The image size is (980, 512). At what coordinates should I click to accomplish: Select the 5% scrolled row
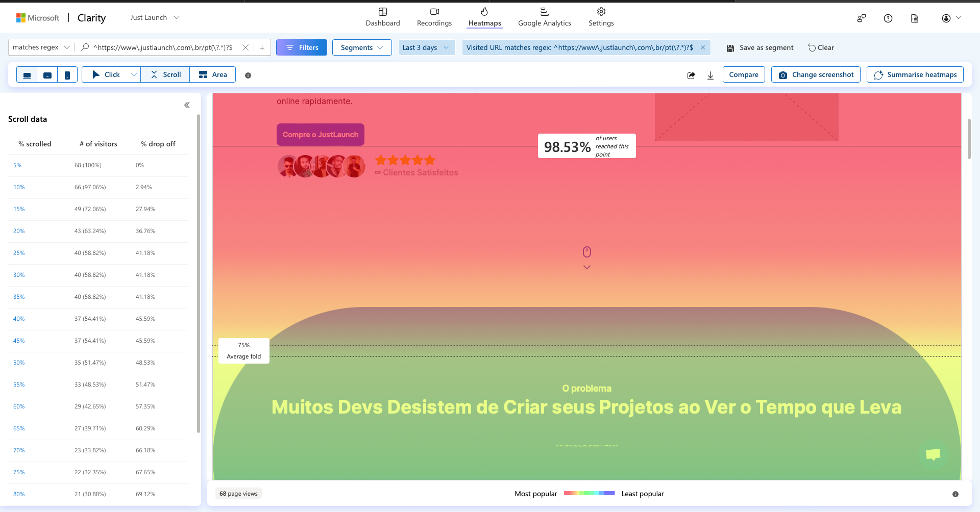click(98, 165)
